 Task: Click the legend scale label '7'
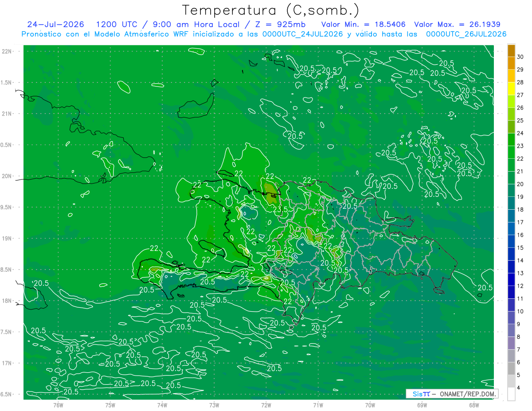[519, 350]
